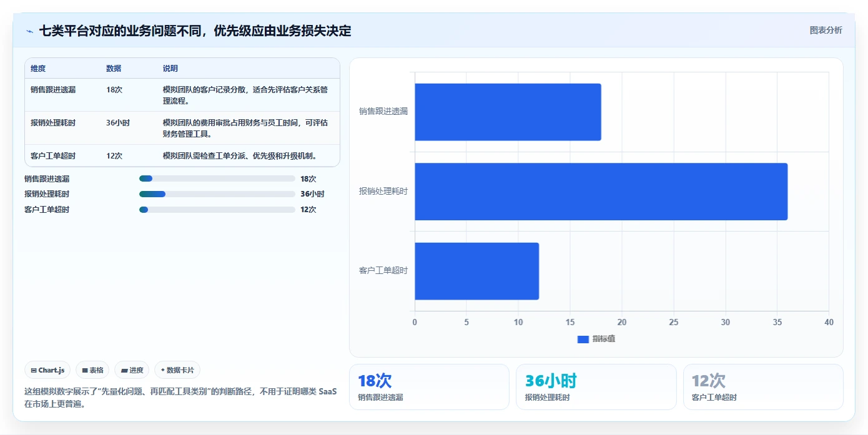Screen dimensions: 868x435
Task: Click the 维度 column header
Action: click(x=38, y=69)
